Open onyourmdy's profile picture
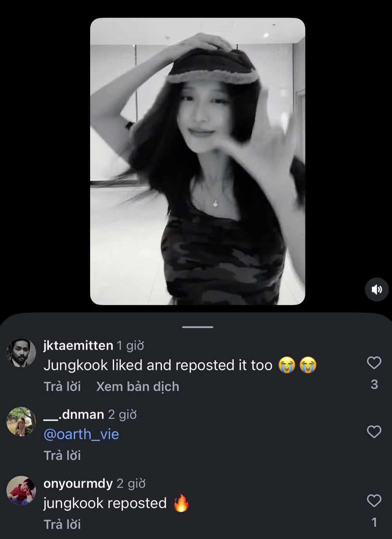 tap(22, 490)
